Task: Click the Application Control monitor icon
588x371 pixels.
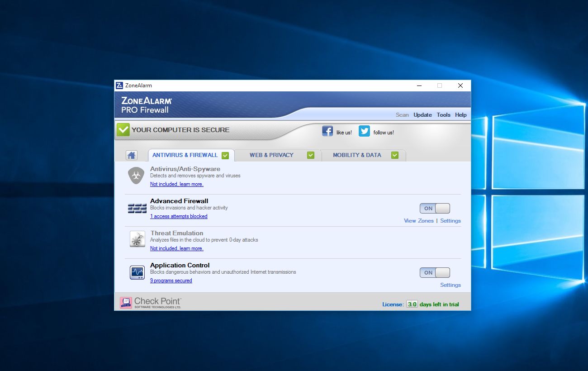Action: tap(137, 272)
